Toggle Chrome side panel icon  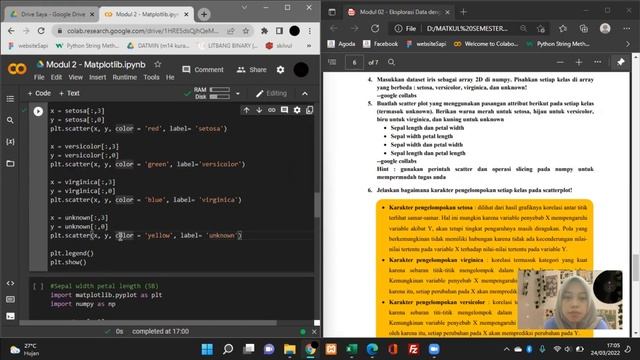279,31
